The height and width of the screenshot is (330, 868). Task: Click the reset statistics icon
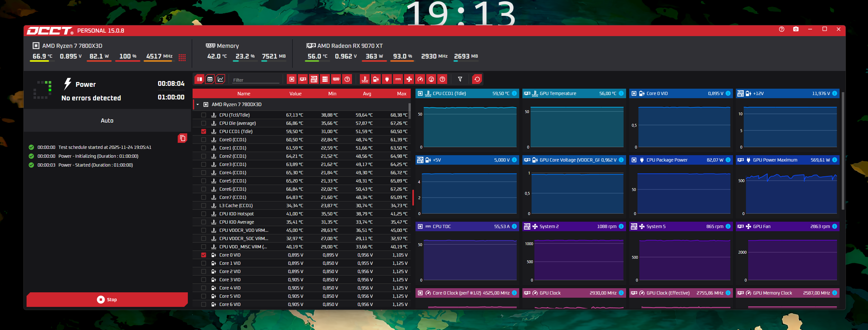[477, 79]
